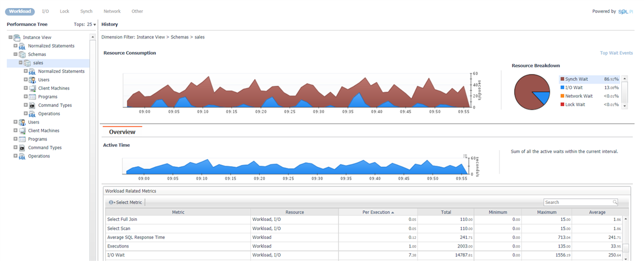Switch to the Workload tab
644x261 pixels.
click(20, 11)
